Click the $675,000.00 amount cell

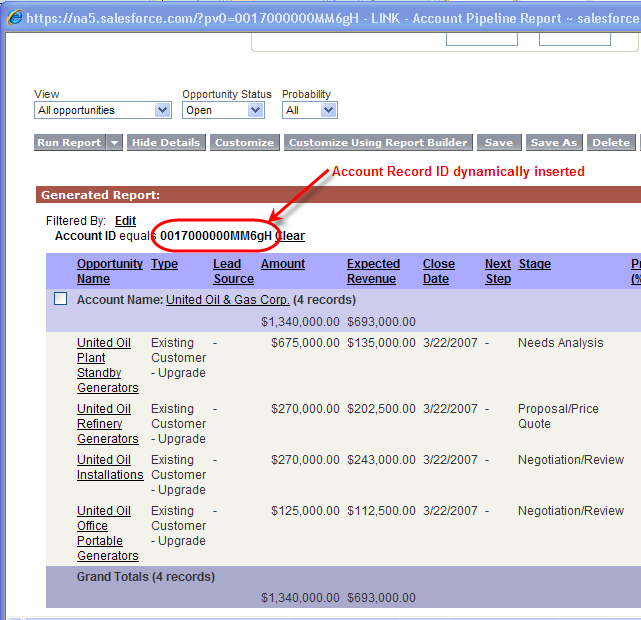point(305,342)
